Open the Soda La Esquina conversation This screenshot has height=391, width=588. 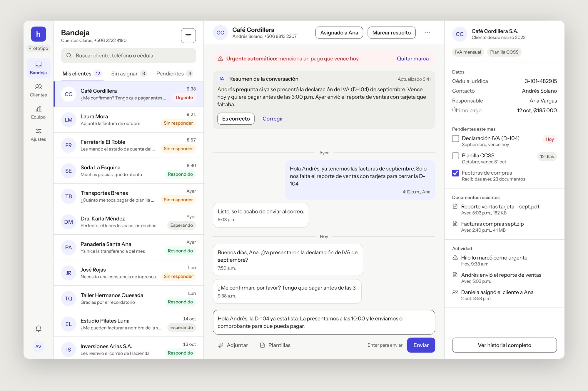pos(128,171)
